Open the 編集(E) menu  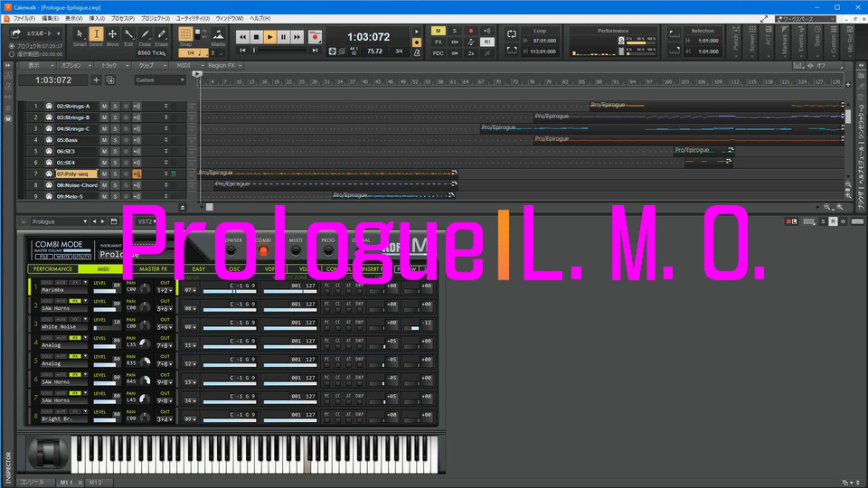coord(50,19)
